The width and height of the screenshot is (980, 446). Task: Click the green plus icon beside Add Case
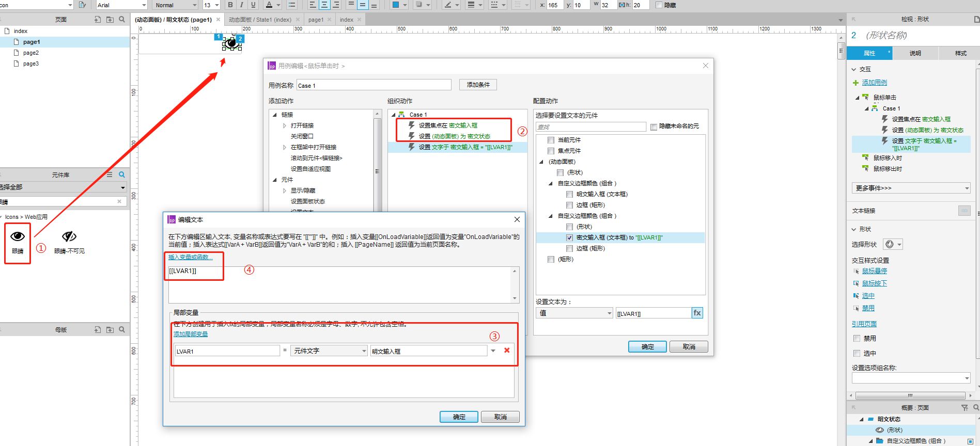856,83
